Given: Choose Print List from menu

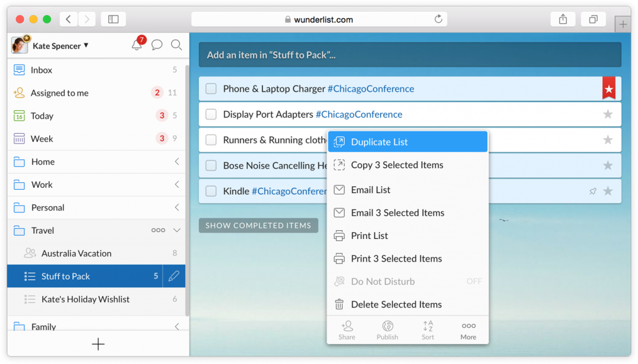Looking at the screenshot, I should (407, 236).
